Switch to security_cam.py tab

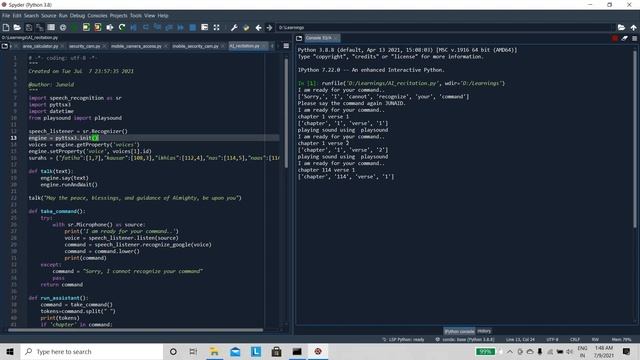coord(84,46)
